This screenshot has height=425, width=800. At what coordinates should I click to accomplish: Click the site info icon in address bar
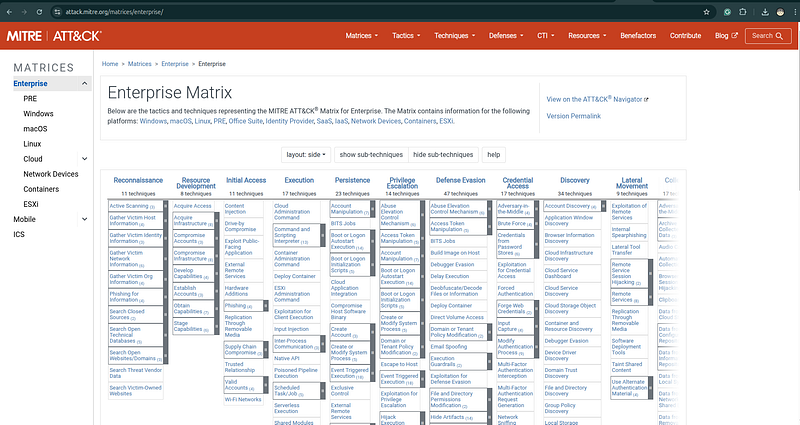click(x=57, y=12)
